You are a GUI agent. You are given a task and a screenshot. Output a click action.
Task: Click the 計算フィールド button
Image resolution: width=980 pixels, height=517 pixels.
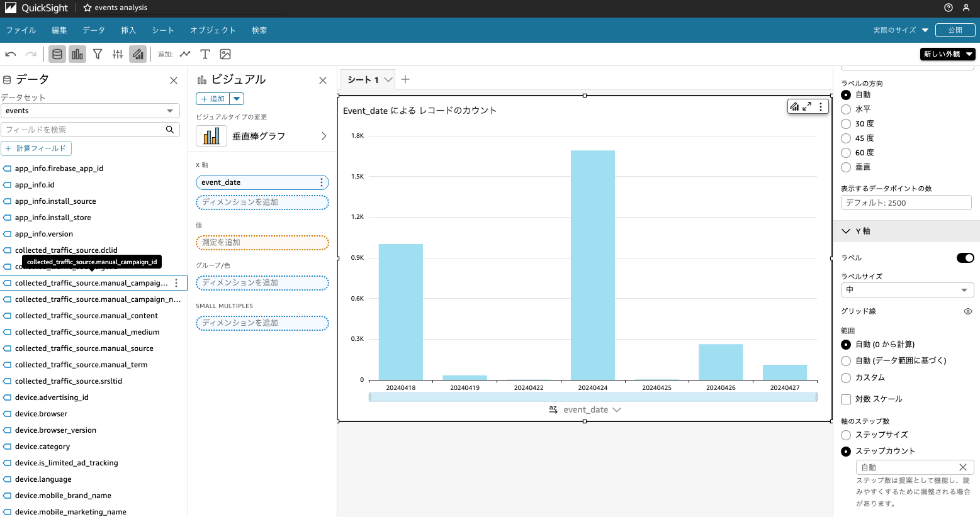click(x=36, y=148)
